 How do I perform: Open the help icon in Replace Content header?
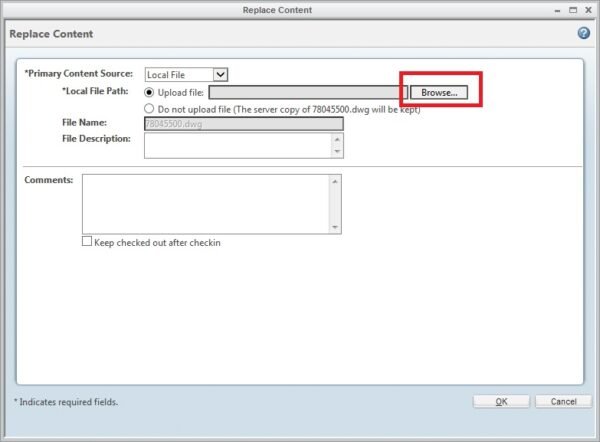[x=584, y=33]
